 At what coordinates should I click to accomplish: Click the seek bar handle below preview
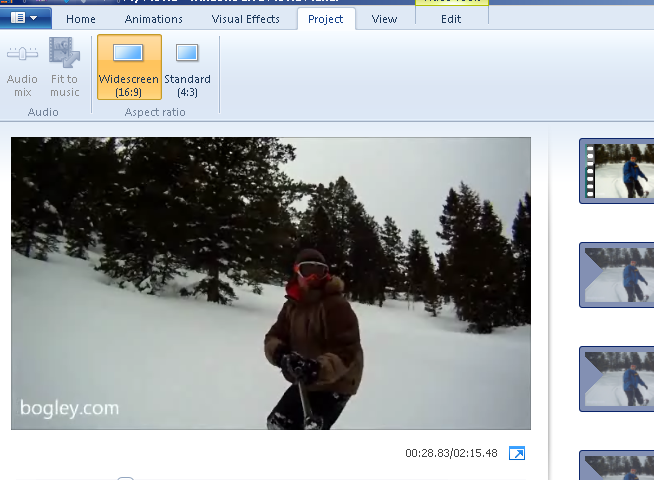tap(125, 478)
